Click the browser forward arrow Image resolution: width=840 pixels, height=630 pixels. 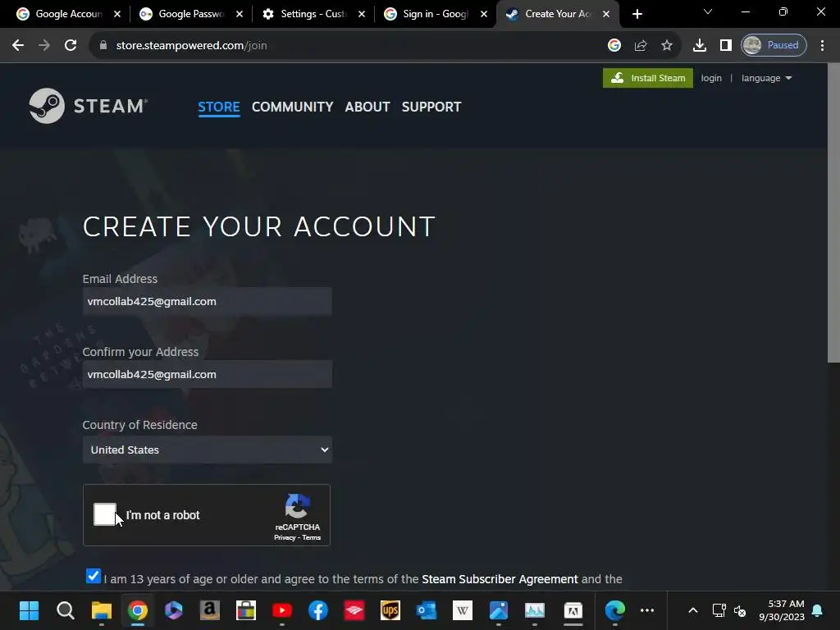44,46
